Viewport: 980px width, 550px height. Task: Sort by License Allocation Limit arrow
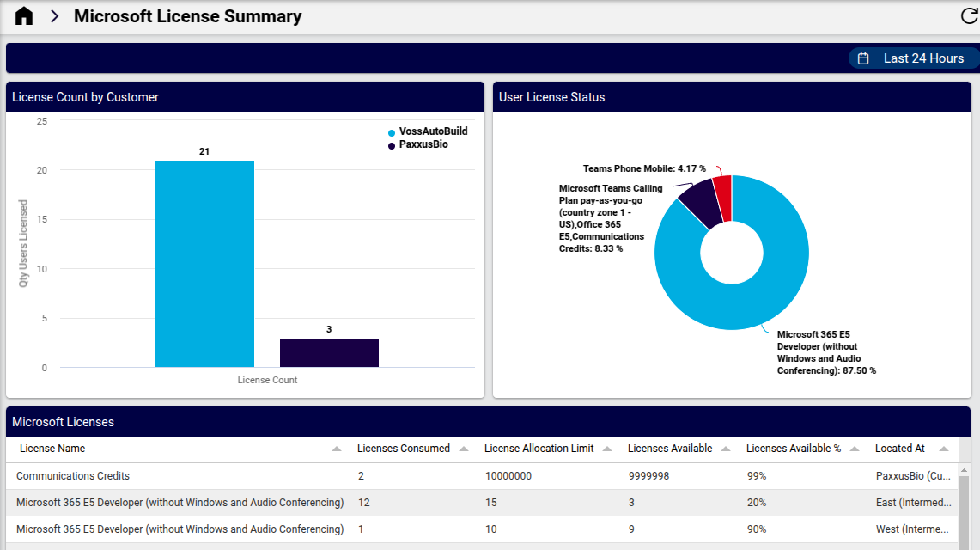click(x=607, y=449)
